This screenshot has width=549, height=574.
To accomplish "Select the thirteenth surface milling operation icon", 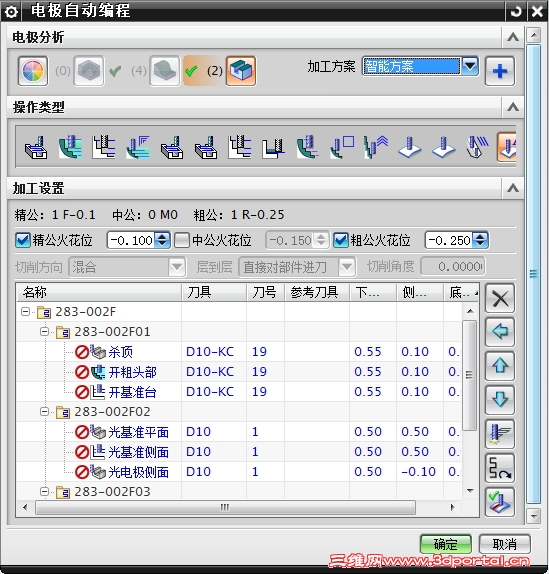I will [443, 147].
